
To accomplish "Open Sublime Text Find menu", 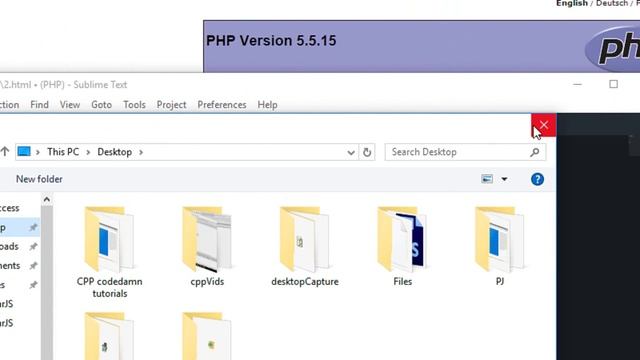I will pos(39,105).
